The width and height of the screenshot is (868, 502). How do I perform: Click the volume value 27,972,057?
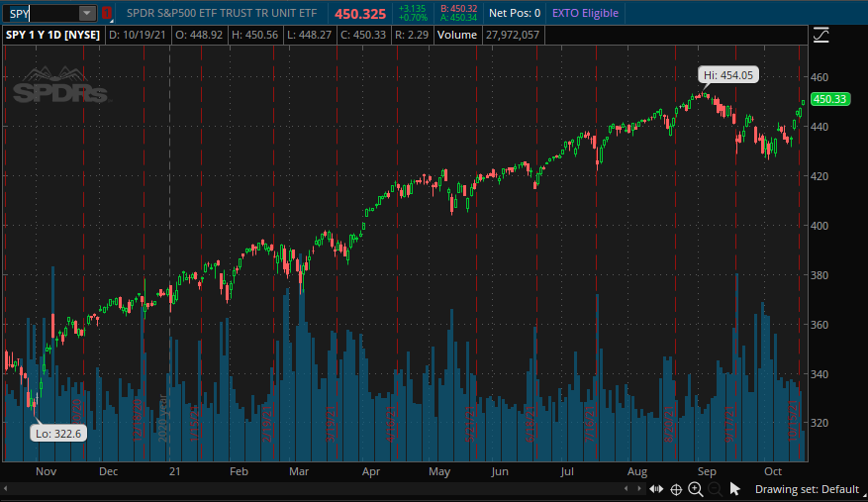513,35
